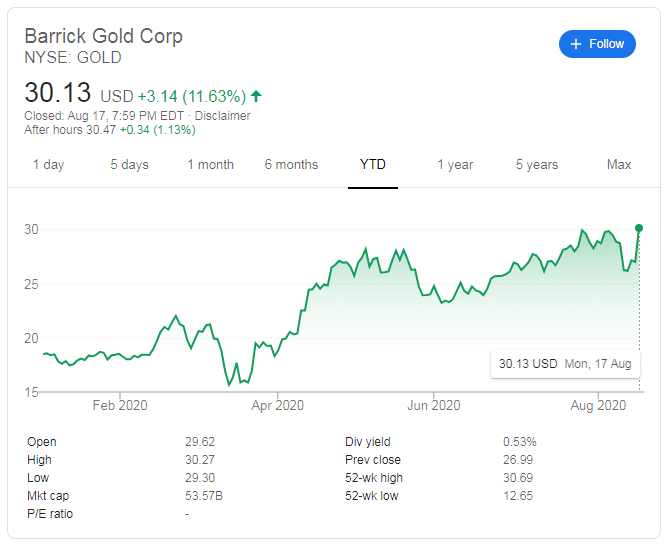Open the 6 months tab

click(x=291, y=165)
